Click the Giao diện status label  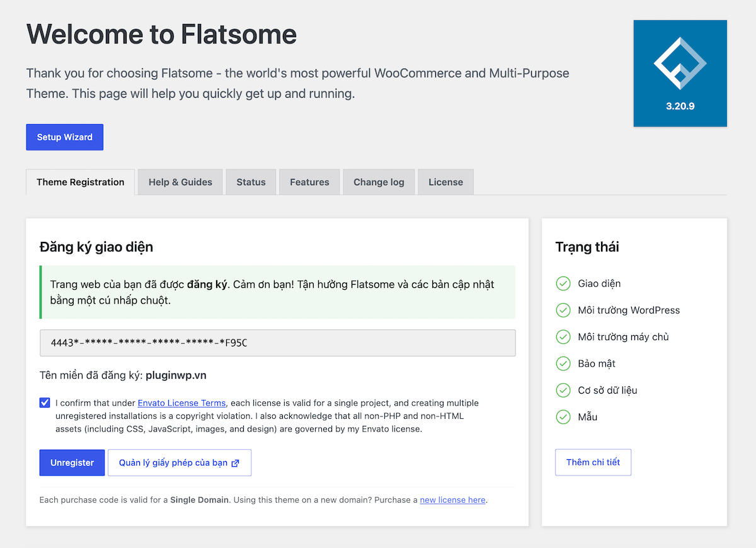(599, 283)
